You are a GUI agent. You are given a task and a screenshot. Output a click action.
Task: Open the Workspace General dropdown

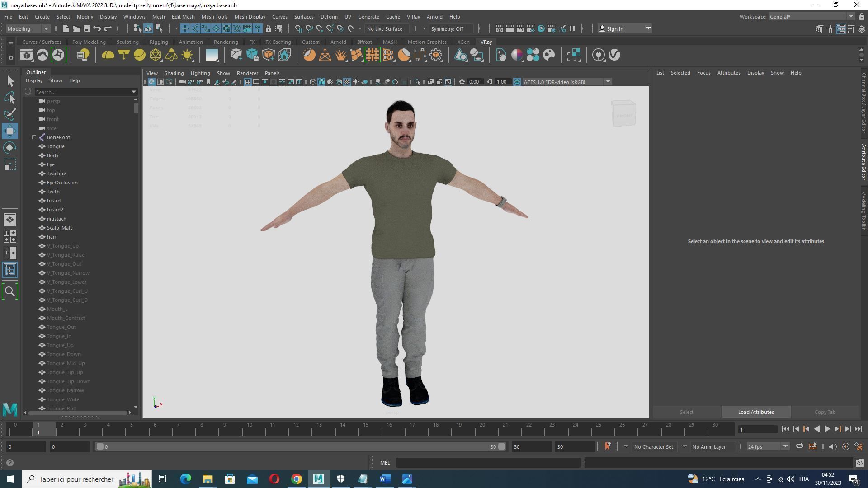click(x=811, y=17)
